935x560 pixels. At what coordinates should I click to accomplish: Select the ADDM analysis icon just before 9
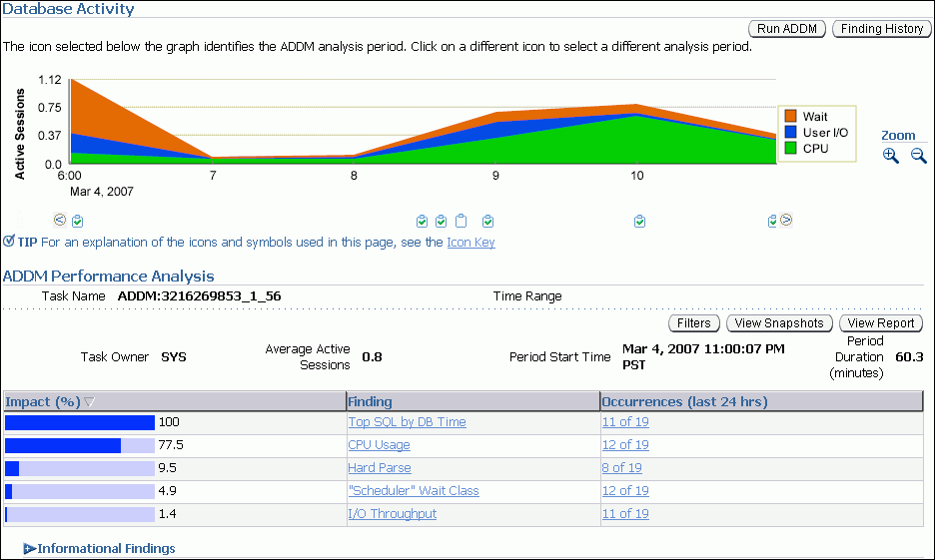487,221
